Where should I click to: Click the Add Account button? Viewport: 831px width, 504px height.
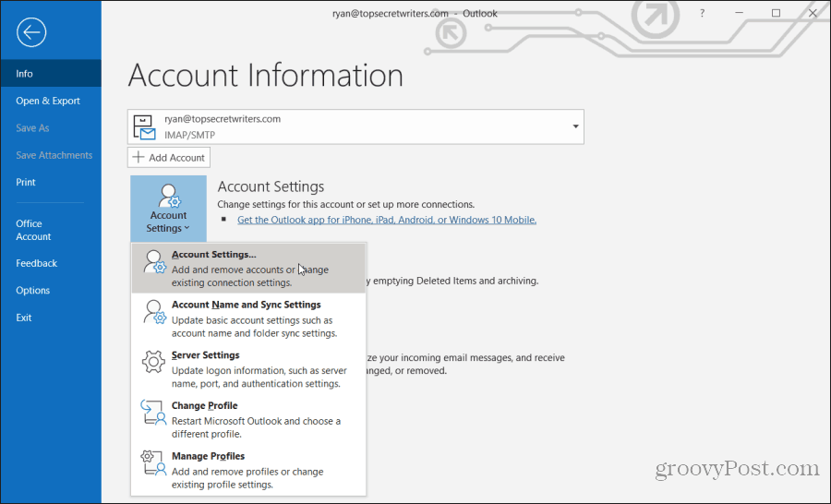169,158
